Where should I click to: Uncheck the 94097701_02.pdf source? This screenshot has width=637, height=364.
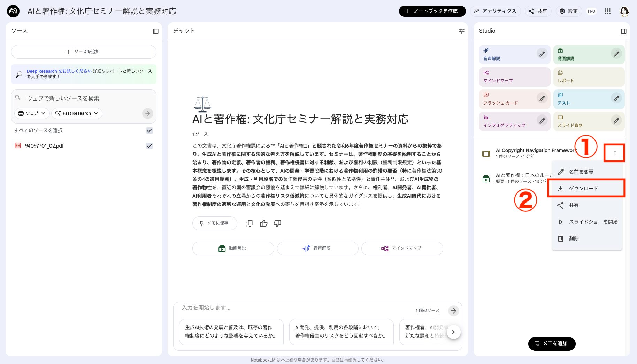(149, 145)
